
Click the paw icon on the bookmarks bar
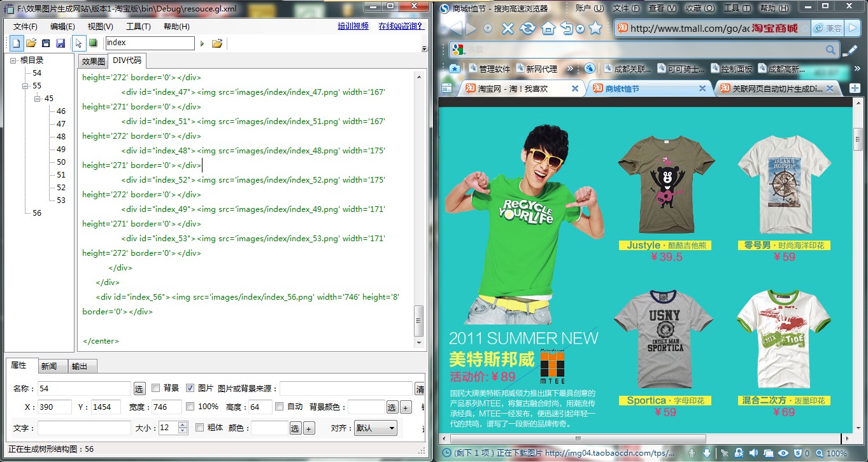coord(590,68)
